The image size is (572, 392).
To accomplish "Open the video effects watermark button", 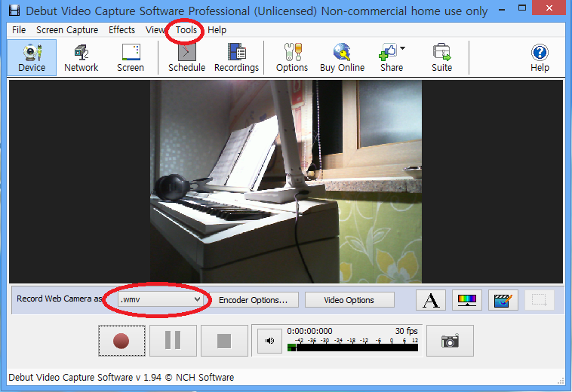I will click(x=503, y=300).
